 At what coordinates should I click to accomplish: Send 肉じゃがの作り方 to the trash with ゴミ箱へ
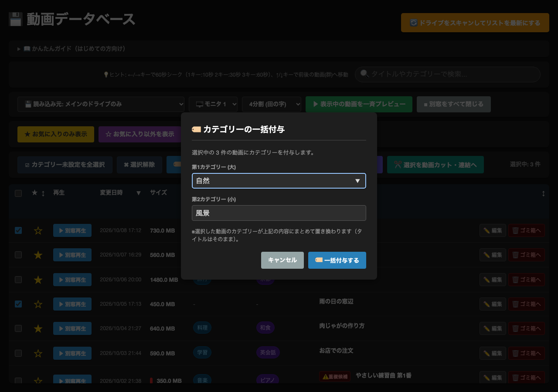(527, 328)
